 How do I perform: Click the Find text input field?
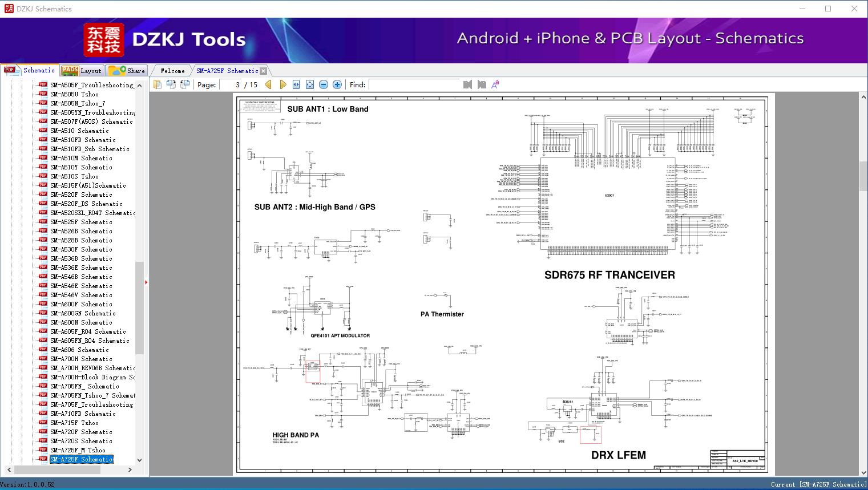tap(414, 84)
